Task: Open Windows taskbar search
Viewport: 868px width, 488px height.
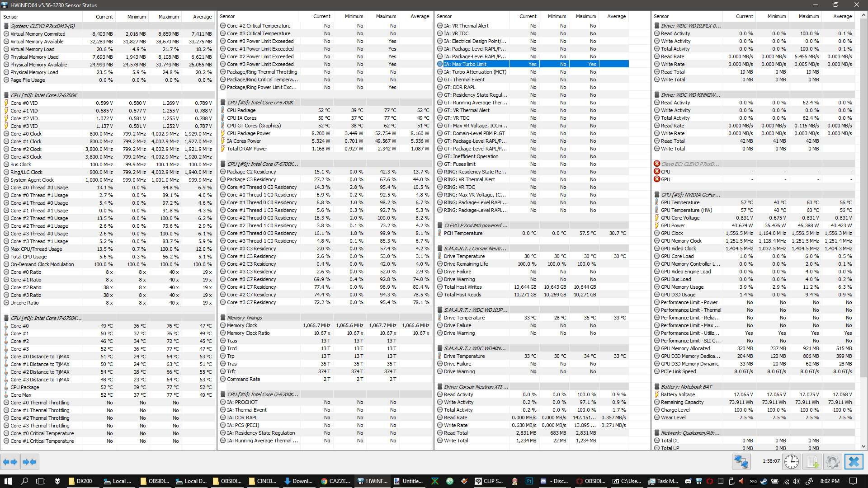Action: (x=24, y=481)
